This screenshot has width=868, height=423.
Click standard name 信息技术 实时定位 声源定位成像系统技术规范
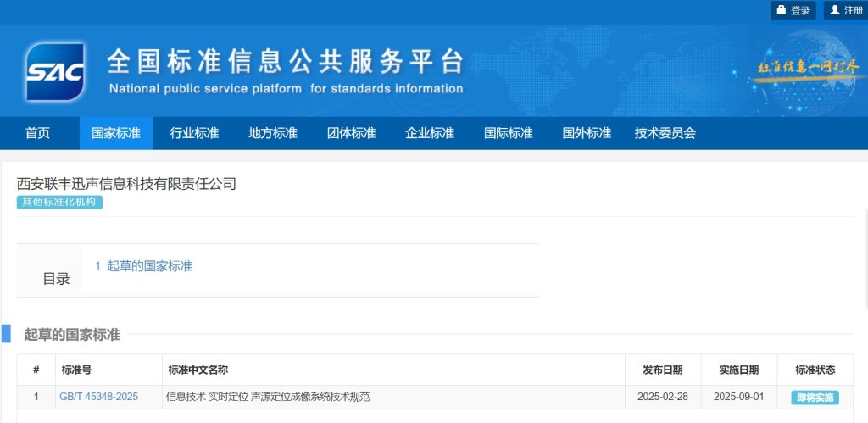pos(268,397)
